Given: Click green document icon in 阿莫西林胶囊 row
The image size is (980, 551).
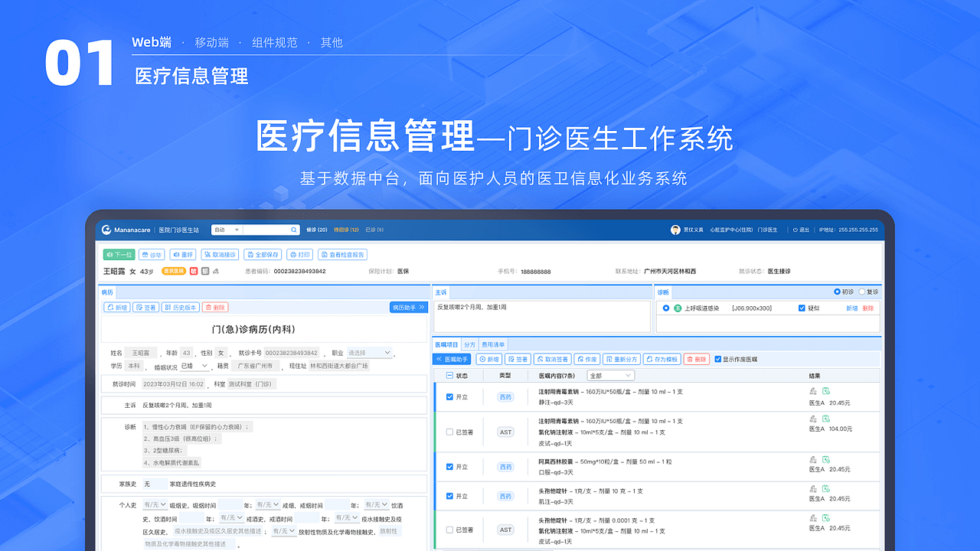Looking at the screenshot, I should tap(825, 459).
